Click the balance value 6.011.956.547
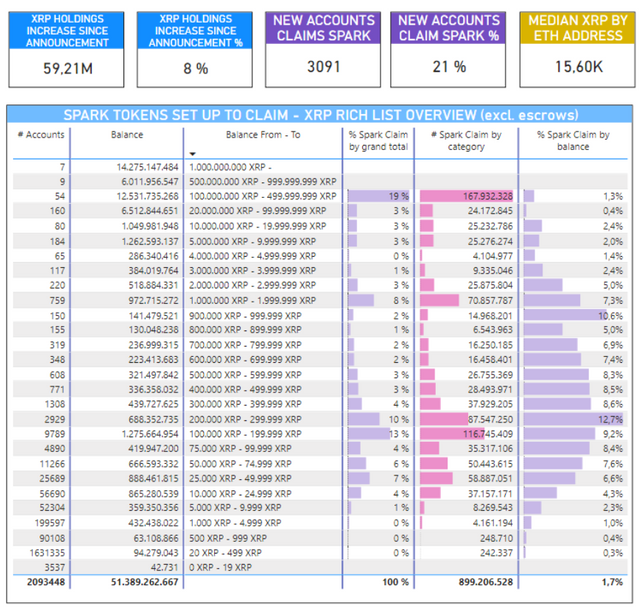The width and height of the screenshot is (640, 609). [150, 182]
